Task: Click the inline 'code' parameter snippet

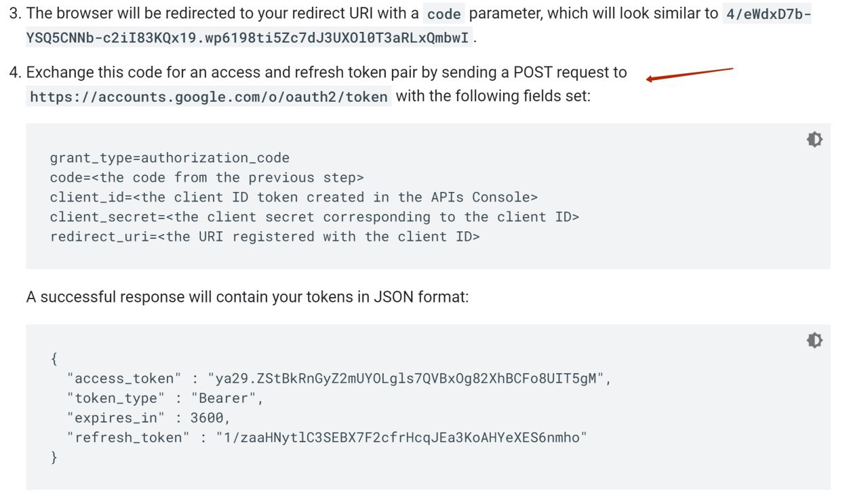Action: click(444, 14)
